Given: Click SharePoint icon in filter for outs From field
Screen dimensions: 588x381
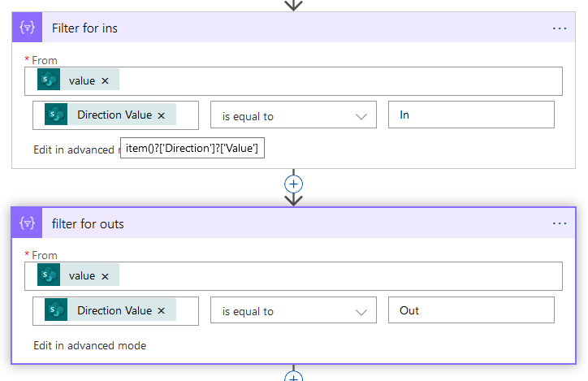Looking at the screenshot, I should coord(49,276).
